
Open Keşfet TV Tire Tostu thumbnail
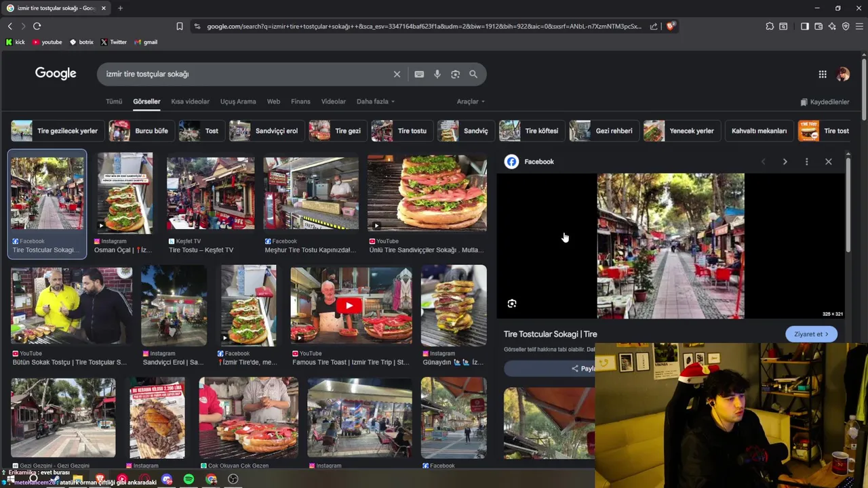click(211, 193)
